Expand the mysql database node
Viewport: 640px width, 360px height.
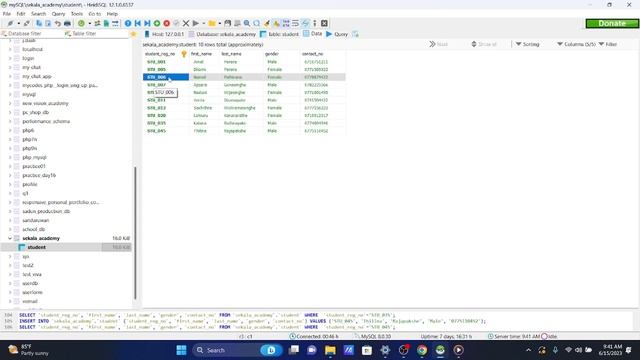pyautogui.click(x=10, y=94)
